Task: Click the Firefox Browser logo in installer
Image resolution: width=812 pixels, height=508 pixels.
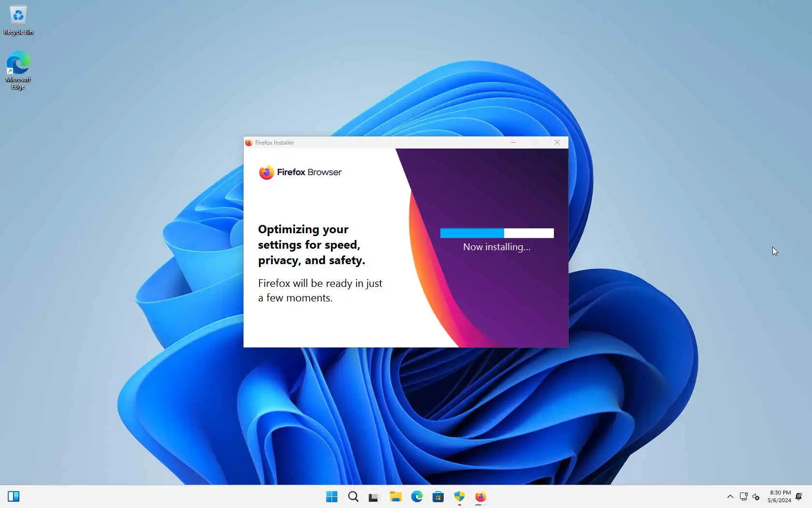Action: coord(300,172)
